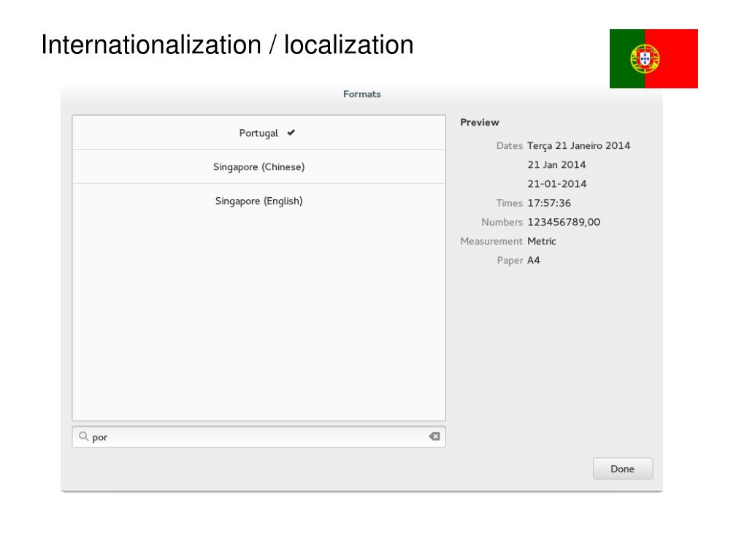This screenshot has height=560, width=747.
Task: Click the Internationalization / localization slide title
Action: pos(227,45)
